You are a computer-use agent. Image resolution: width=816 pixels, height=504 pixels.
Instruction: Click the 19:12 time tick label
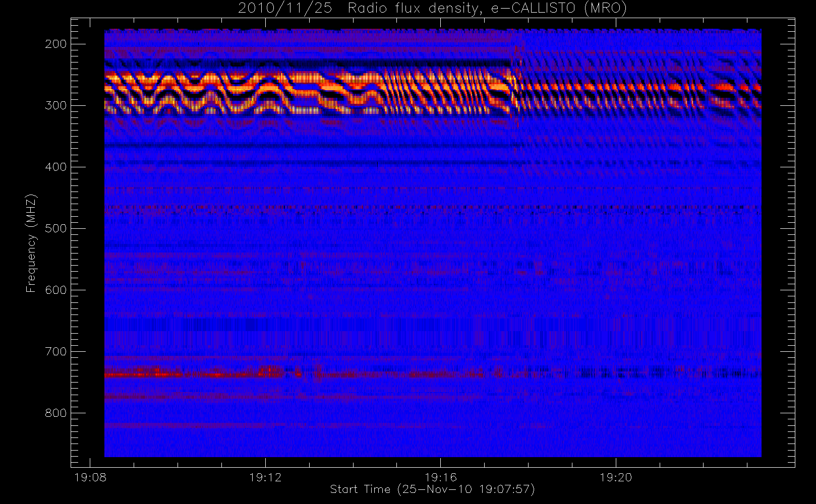tap(265, 477)
